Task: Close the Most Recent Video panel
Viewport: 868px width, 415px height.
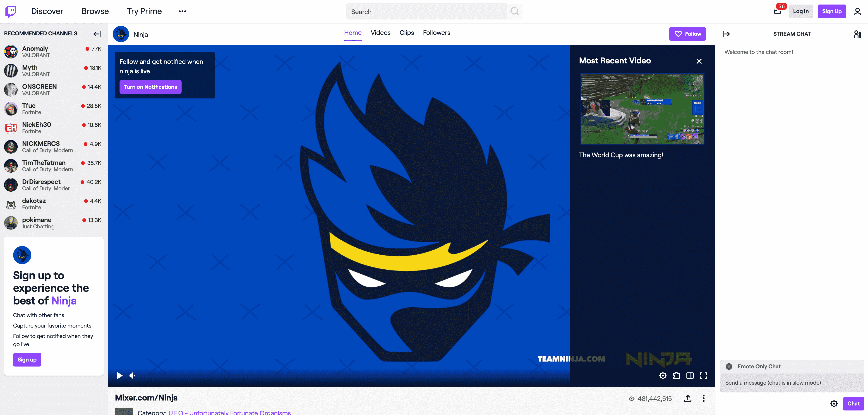Action: point(699,61)
